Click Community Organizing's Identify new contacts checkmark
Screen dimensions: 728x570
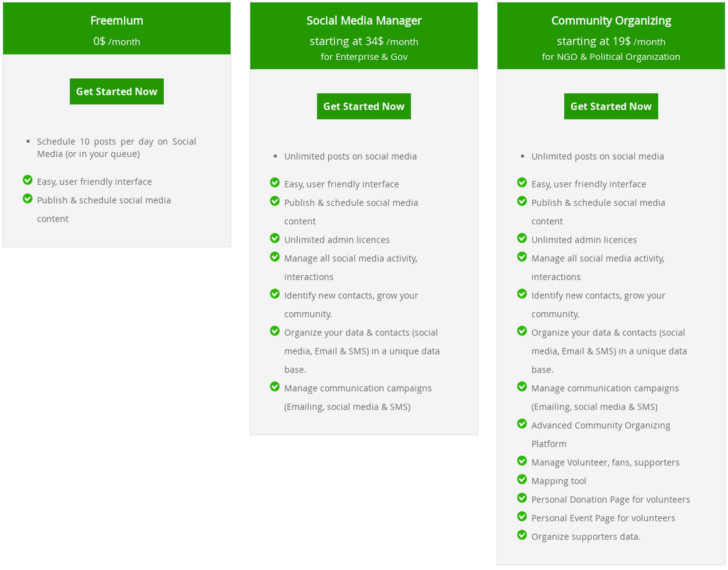click(x=522, y=294)
